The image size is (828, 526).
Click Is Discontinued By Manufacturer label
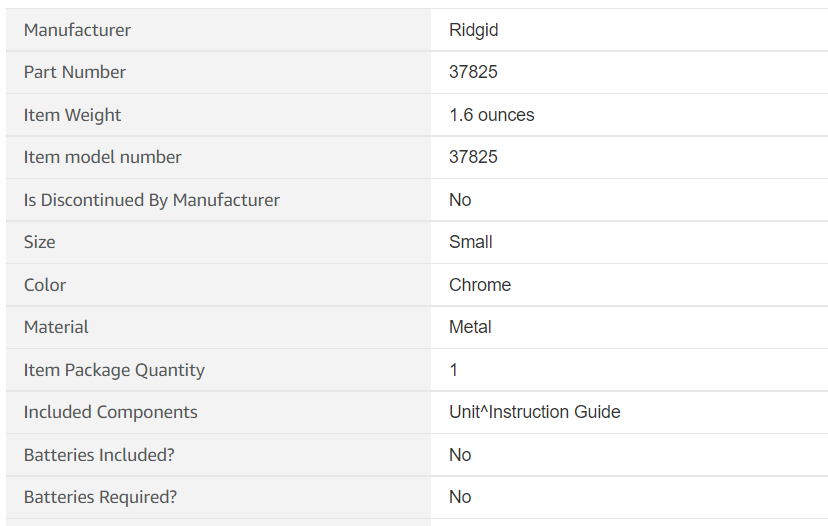pyautogui.click(x=152, y=200)
